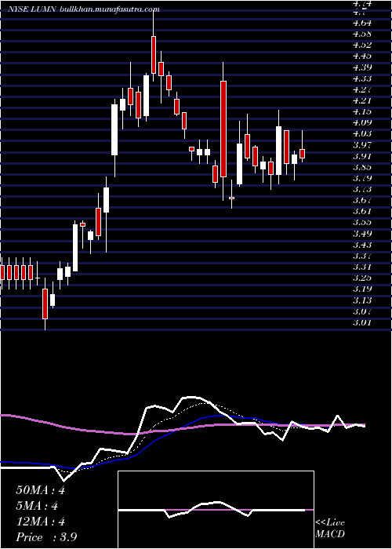392x549 pixels.
Task: Select the 3.67 price axis label
Action: [362, 201]
